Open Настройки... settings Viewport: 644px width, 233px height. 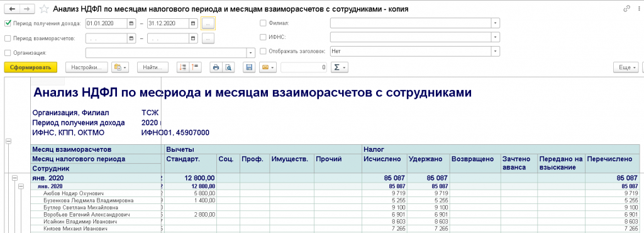pyautogui.click(x=86, y=67)
